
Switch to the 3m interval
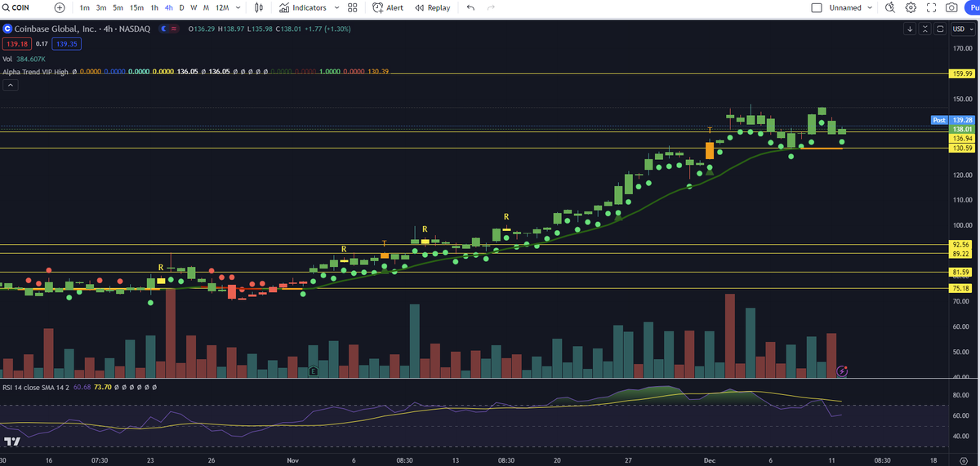101,7
